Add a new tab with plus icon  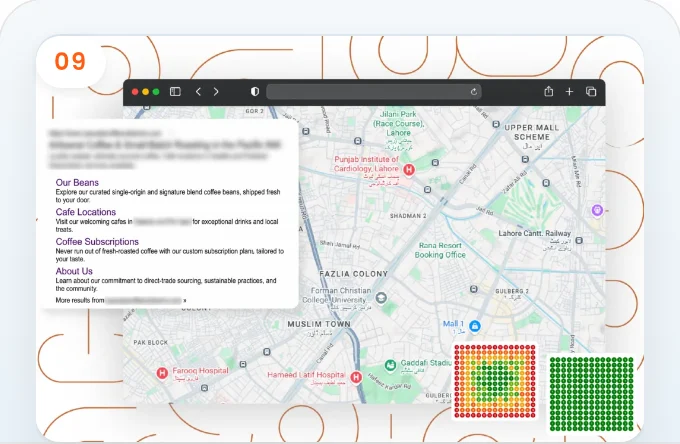[569, 91]
